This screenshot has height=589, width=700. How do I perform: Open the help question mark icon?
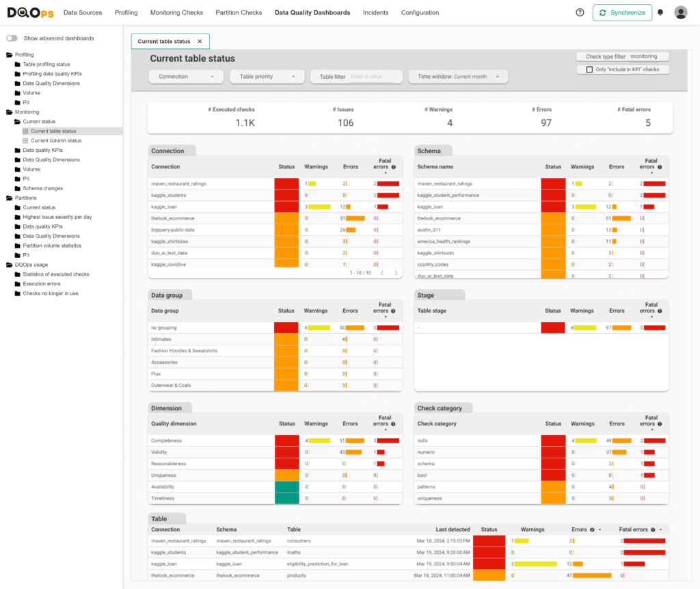(580, 12)
